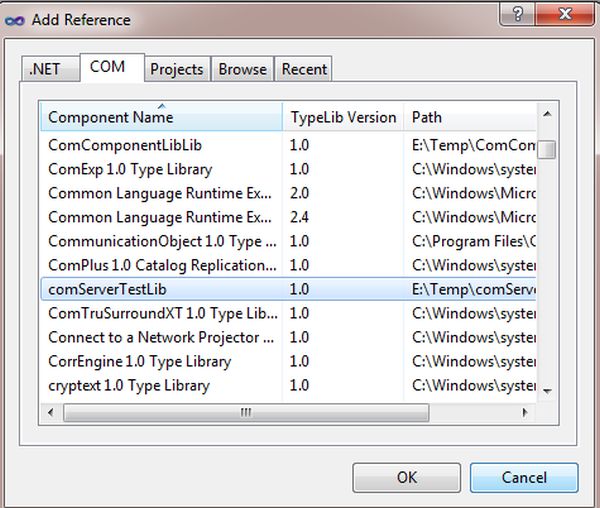The image size is (600, 508).
Task: Click the Path column header
Action: click(x=470, y=117)
